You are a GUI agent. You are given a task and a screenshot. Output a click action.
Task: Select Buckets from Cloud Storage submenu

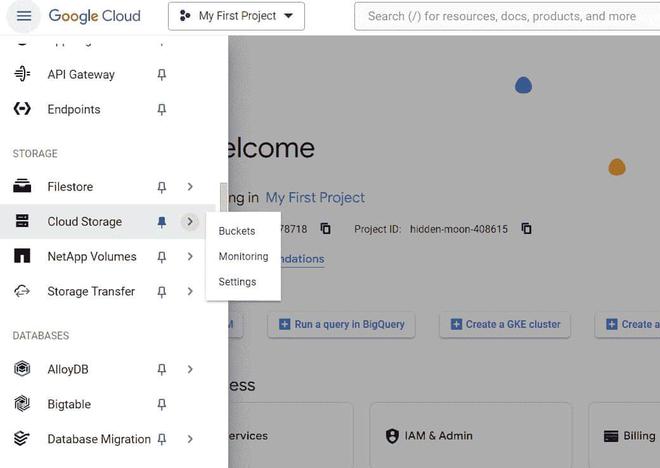(237, 231)
